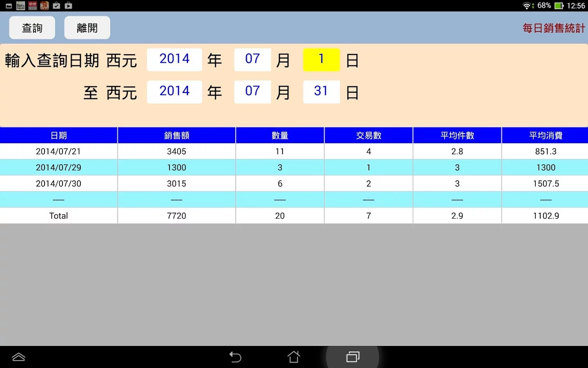
Task: Tap the Wi-Fi status icon
Action: (x=527, y=6)
